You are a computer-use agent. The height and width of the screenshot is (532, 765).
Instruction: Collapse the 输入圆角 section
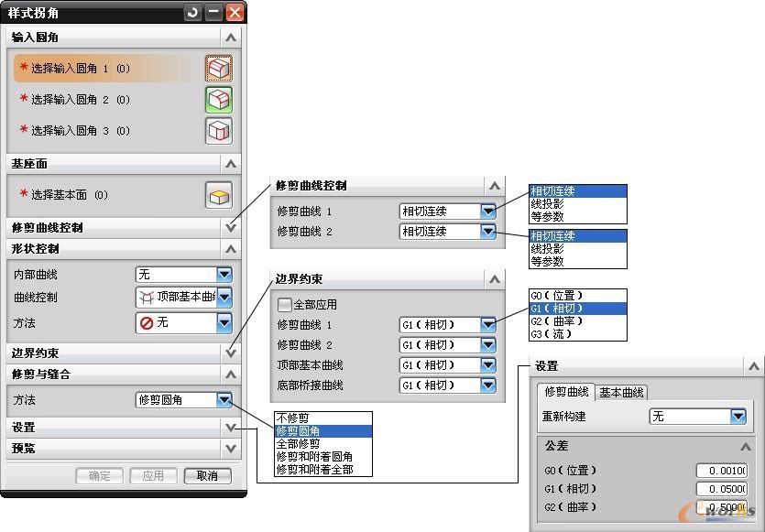click(231, 38)
